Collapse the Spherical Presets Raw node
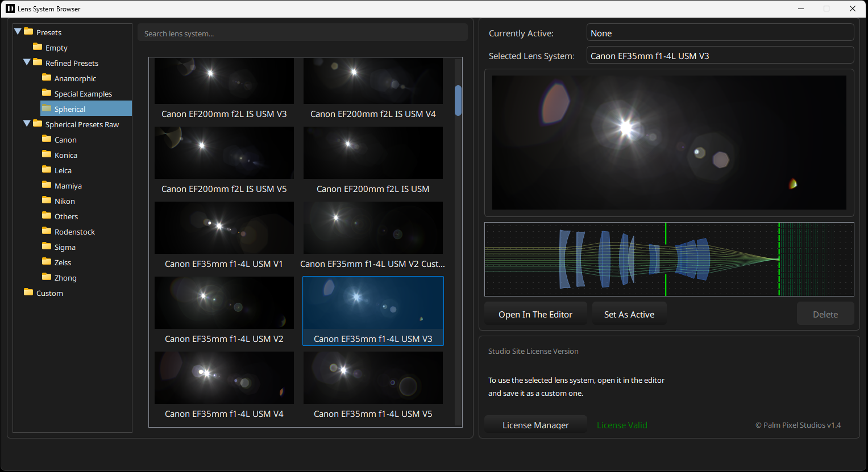 tap(27, 124)
